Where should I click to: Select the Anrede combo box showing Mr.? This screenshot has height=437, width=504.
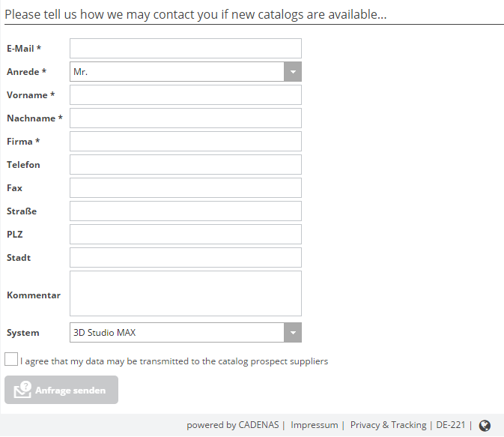click(x=177, y=72)
